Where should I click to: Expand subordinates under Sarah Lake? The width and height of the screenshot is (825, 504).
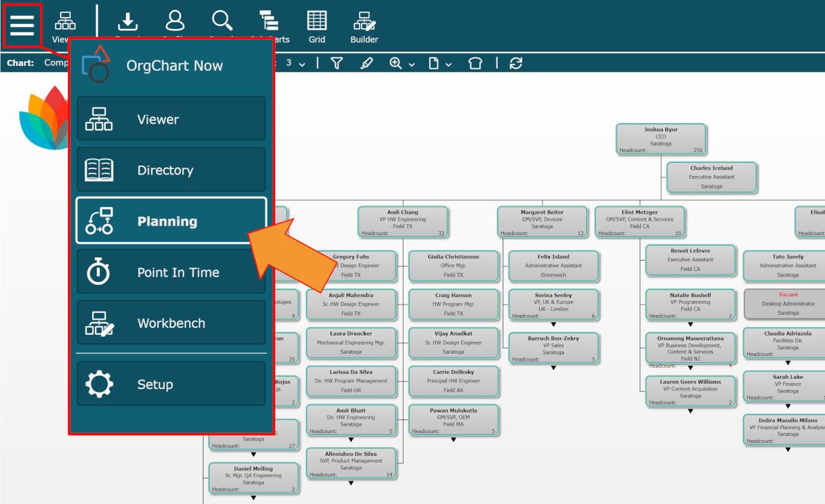coord(788,404)
